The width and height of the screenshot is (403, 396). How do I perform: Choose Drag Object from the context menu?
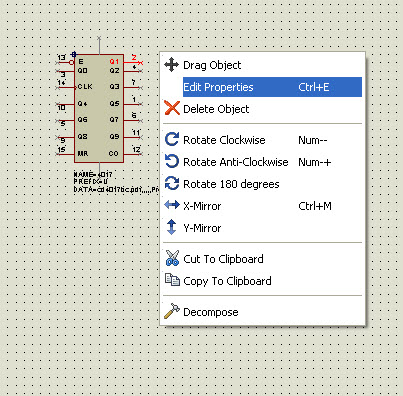click(262, 65)
